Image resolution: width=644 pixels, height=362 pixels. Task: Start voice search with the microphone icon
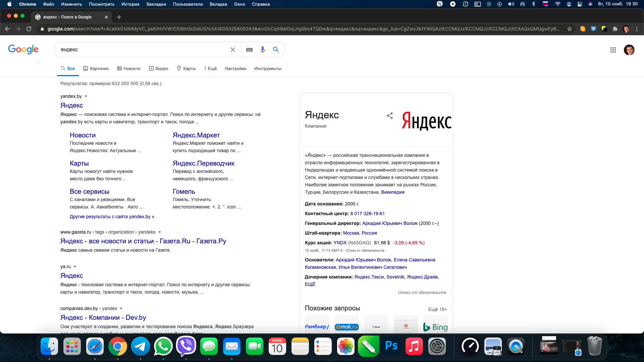click(263, 50)
